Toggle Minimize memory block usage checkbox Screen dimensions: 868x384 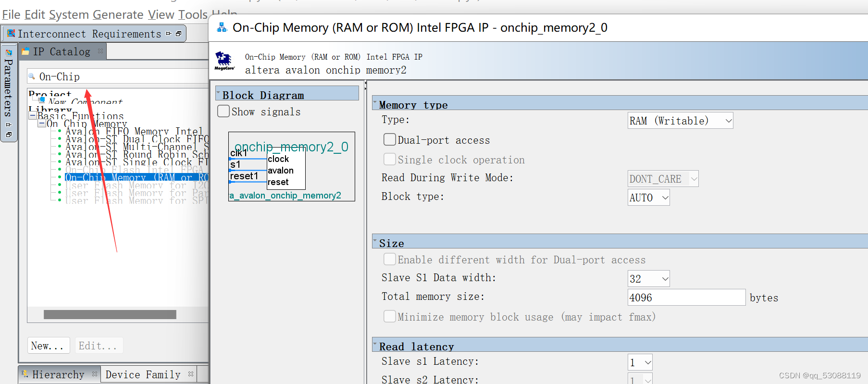pyautogui.click(x=390, y=316)
